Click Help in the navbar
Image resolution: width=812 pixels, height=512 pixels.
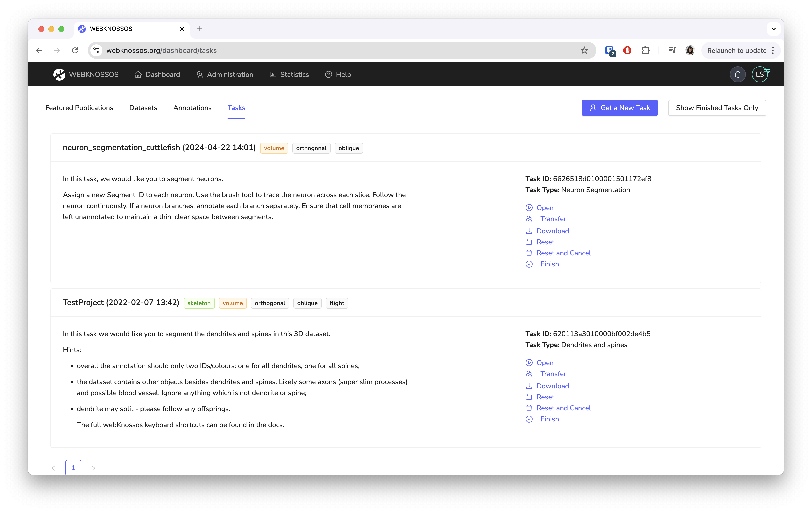[x=338, y=74]
